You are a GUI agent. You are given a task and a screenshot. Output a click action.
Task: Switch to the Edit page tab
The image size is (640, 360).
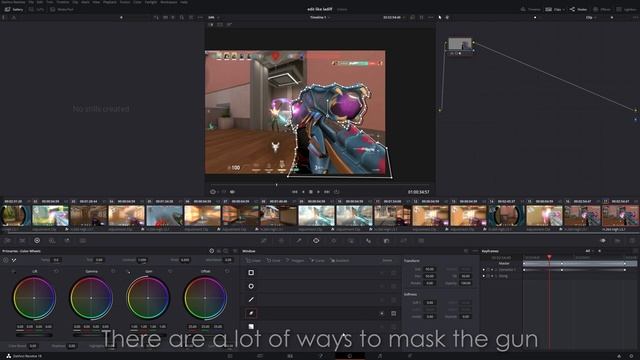pyautogui.click(x=290, y=356)
